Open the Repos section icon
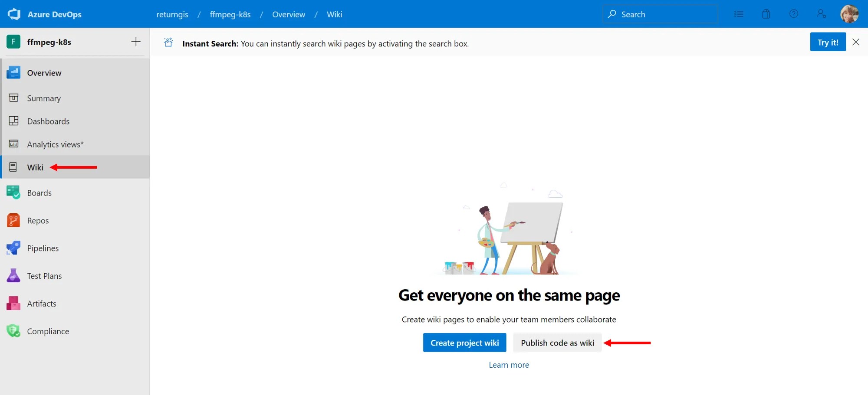Image resolution: width=868 pixels, height=395 pixels. (x=13, y=220)
